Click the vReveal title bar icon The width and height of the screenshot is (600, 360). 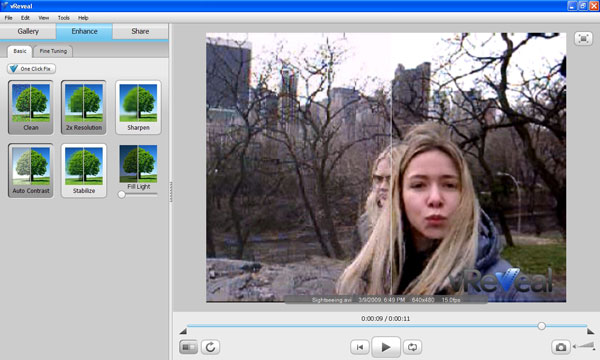tap(5, 6)
